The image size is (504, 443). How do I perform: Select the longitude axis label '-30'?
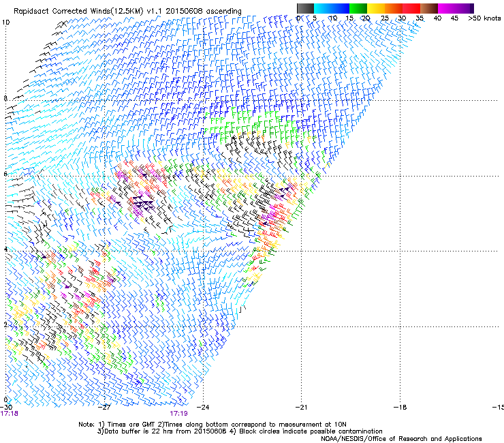[x=6, y=407]
